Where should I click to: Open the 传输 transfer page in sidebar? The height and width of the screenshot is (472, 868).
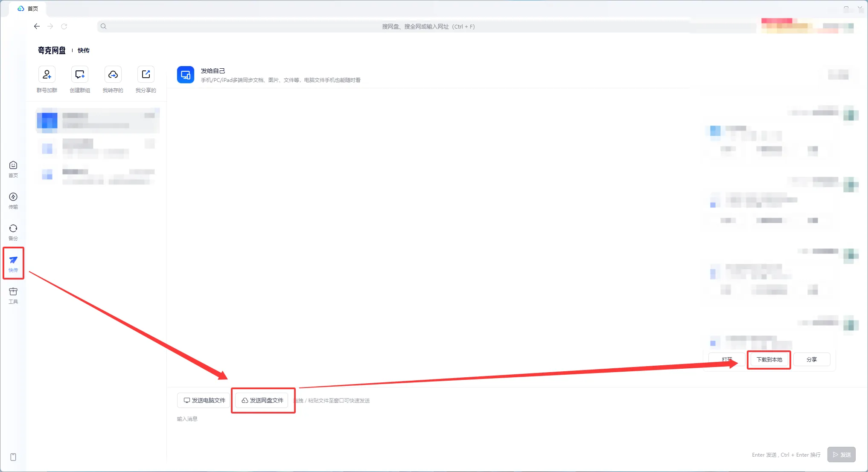click(x=13, y=201)
